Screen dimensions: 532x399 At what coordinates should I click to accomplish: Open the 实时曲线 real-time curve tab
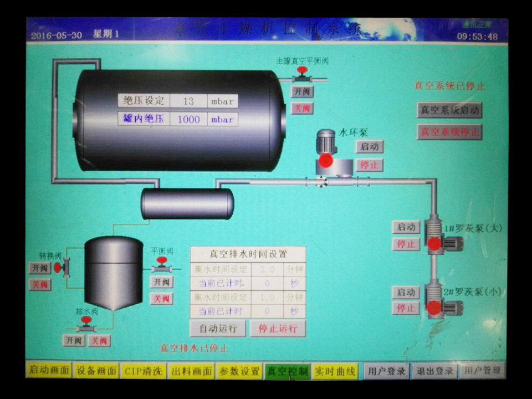click(x=335, y=371)
